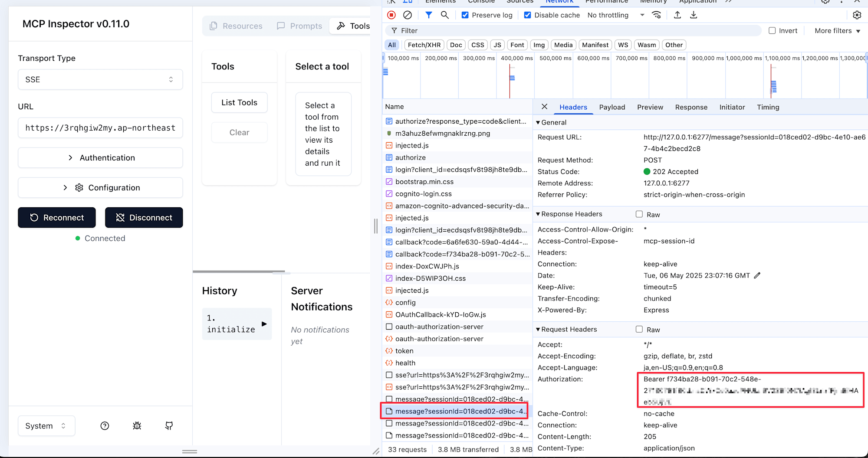Image resolution: width=868 pixels, height=458 pixels.
Task: Open Network settings gear icon
Action: click(857, 15)
